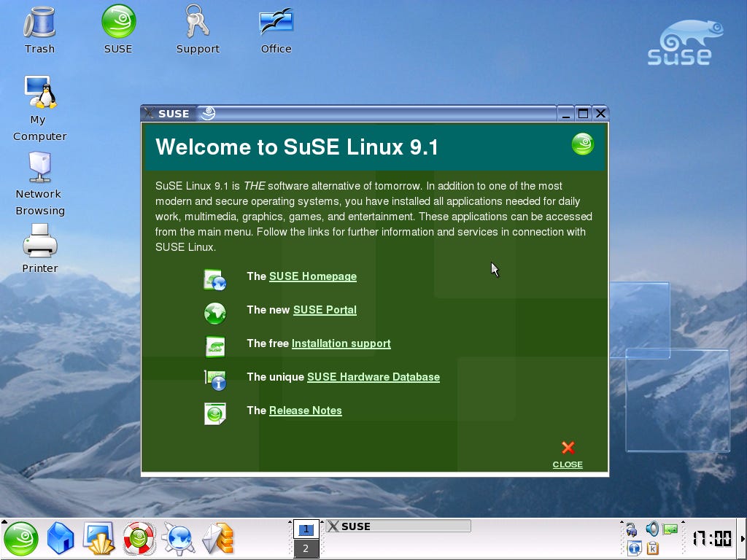Image resolution: width=747 pixels, height=560 pixels.
Task: Open the SUSE Help Center lifebuoy icon
Action: tap(139, 539)
